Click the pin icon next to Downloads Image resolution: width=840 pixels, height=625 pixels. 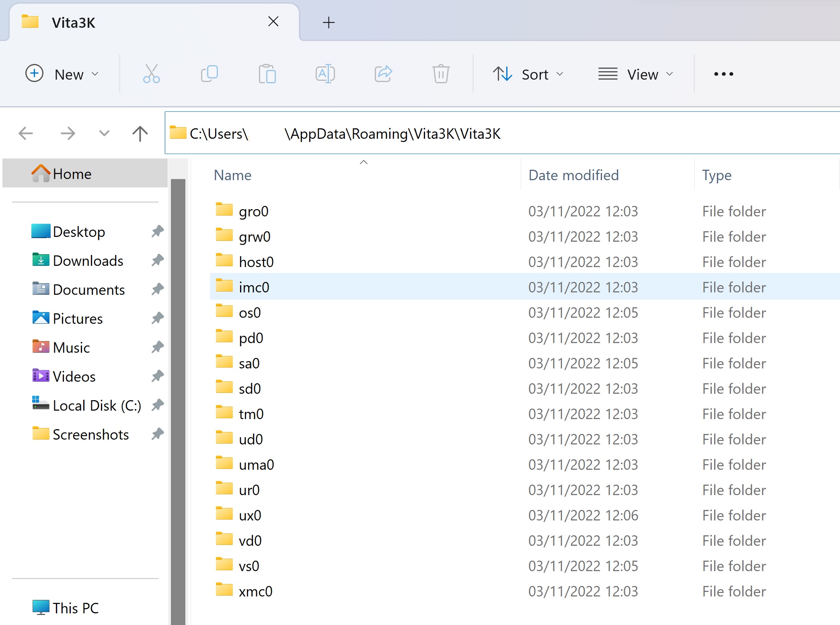point(158,260)
